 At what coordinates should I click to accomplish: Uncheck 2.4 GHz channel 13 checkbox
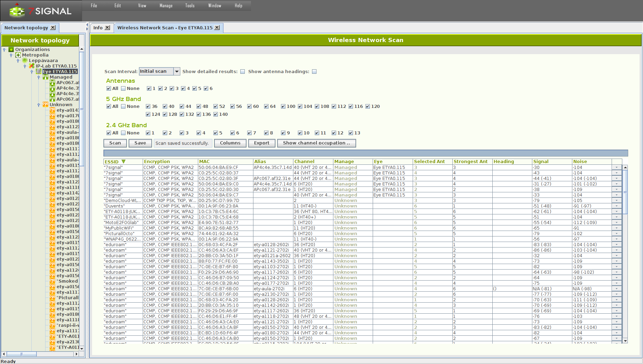(351, 133)
